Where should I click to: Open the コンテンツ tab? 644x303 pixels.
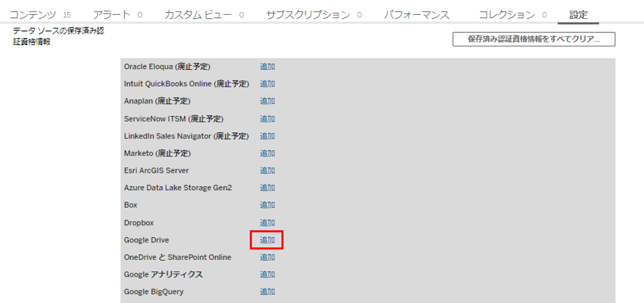coord(40,15)
